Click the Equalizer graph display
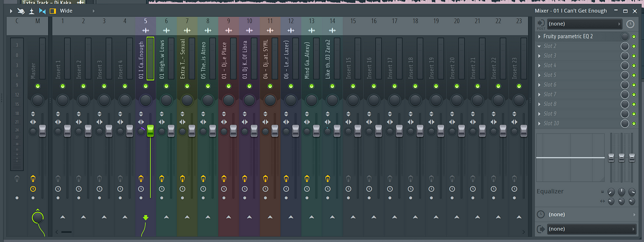This screenshot has height=242, width=644. [x=570, y=157]
